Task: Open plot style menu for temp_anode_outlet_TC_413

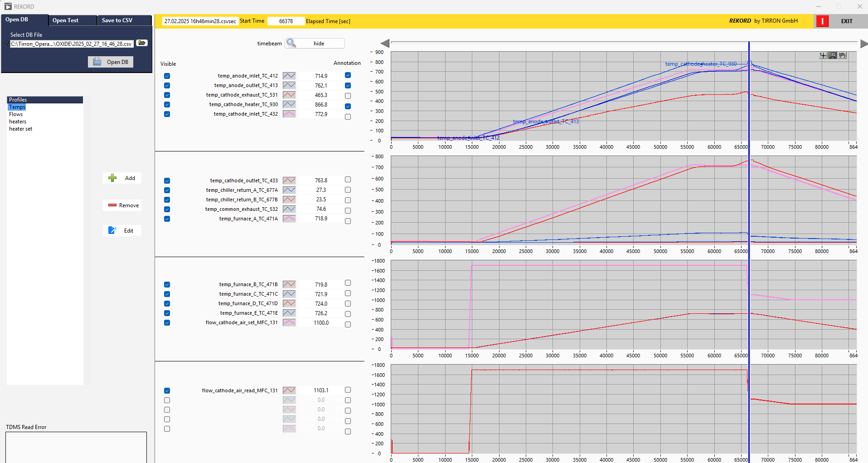Action: point(289,86)
